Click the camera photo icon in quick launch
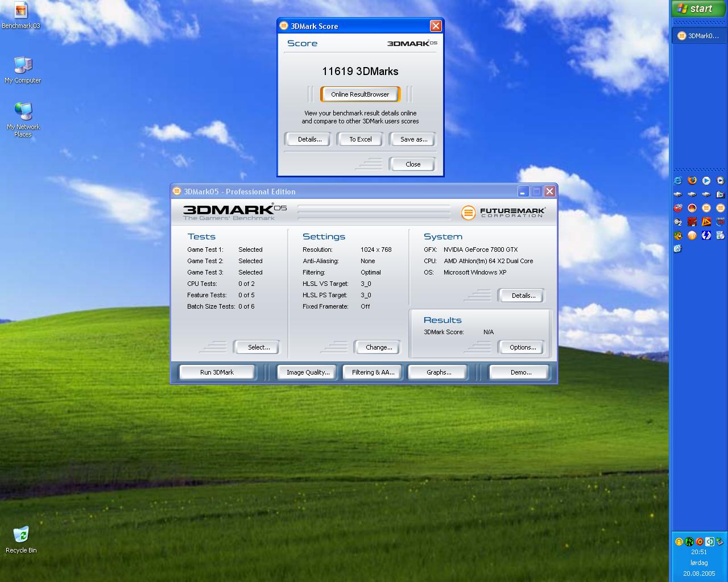 (721, 194)
